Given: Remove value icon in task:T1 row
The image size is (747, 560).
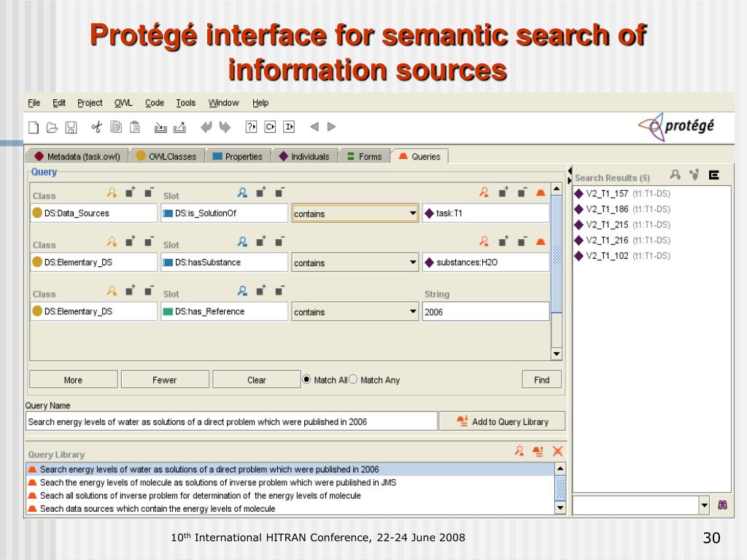Looking at the screenshot, I should 522,192.
